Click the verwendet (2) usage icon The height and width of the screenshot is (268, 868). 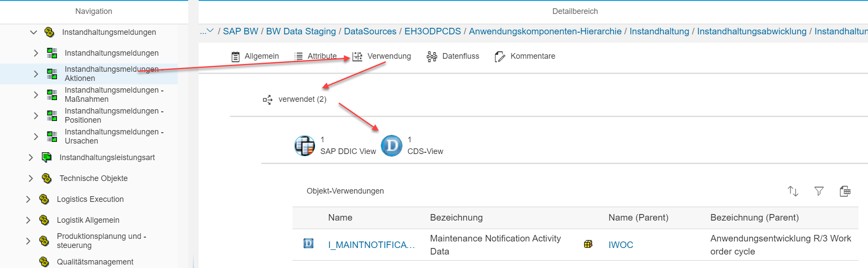[268, 100]
